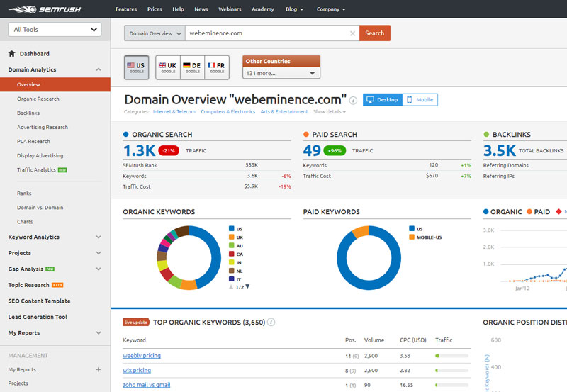The width and height of the screenshot is (567, 392).
Task: Click the French flag icon
Action: point(211,65)
